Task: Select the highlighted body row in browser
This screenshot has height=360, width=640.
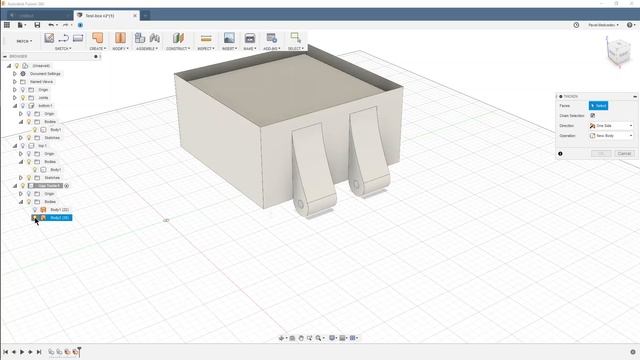Action: 52,218
